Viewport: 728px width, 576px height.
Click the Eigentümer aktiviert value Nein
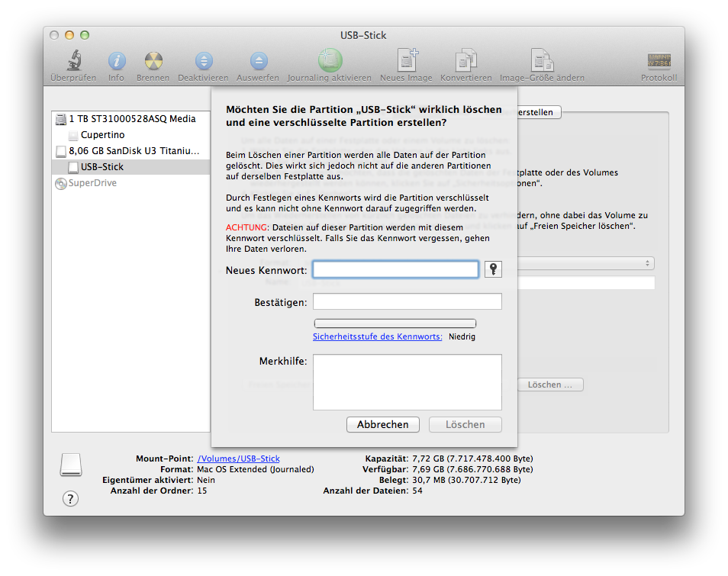click(206, 480)
